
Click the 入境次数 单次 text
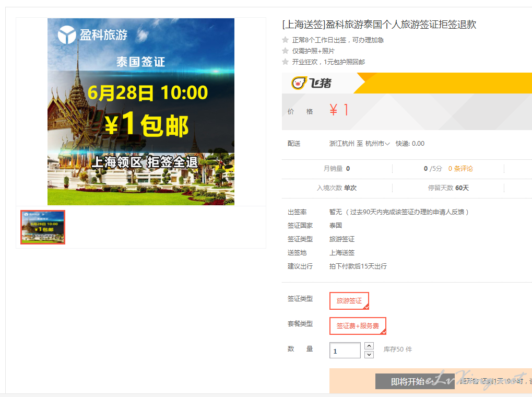point(337,188)
